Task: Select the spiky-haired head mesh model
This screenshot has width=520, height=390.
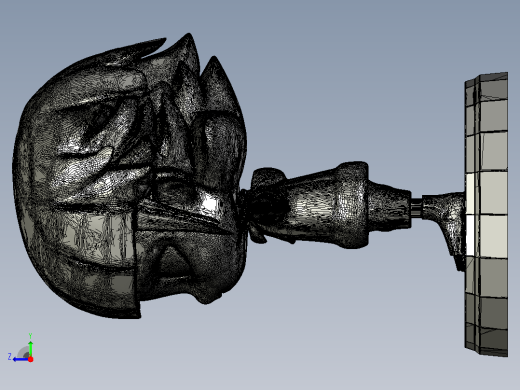Action: 130,177
